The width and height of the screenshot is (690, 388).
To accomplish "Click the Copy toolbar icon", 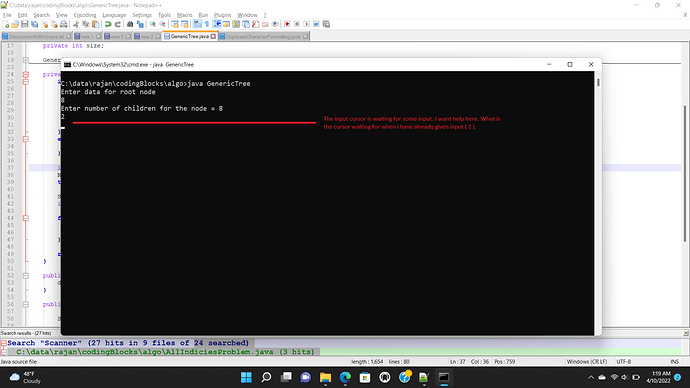I will 86,24.
